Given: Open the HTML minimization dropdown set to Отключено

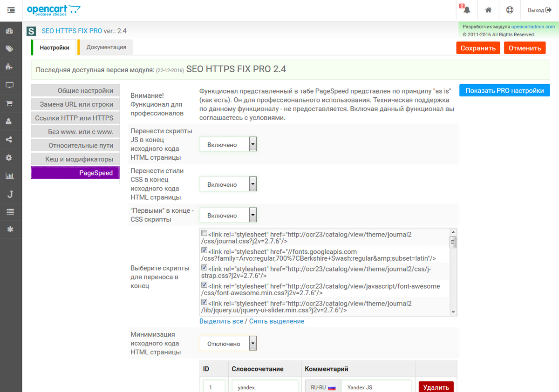Looking at the screenshot, I should pos(228,344).
